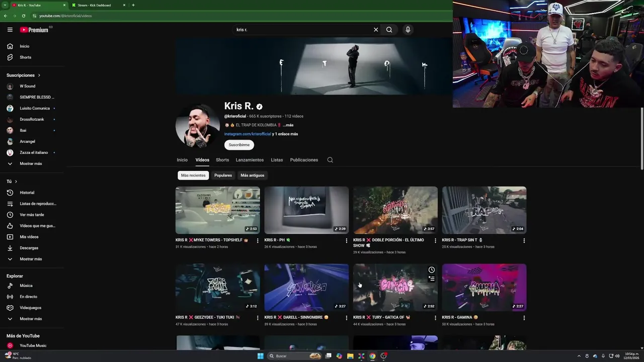Switch to channel Inicio tab
The image size is (644, 362).
pos(182,160)
